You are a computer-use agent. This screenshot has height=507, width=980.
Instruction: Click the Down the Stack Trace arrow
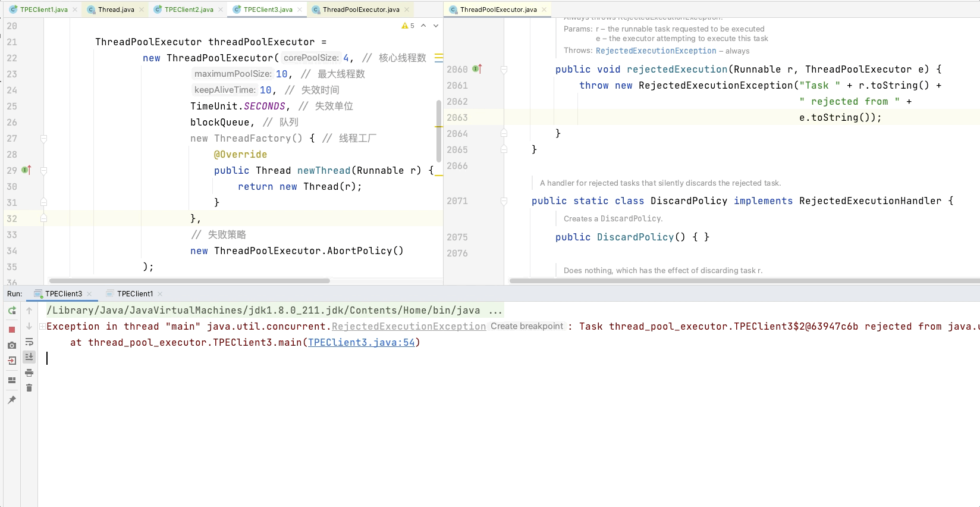(x=29, y=326)
